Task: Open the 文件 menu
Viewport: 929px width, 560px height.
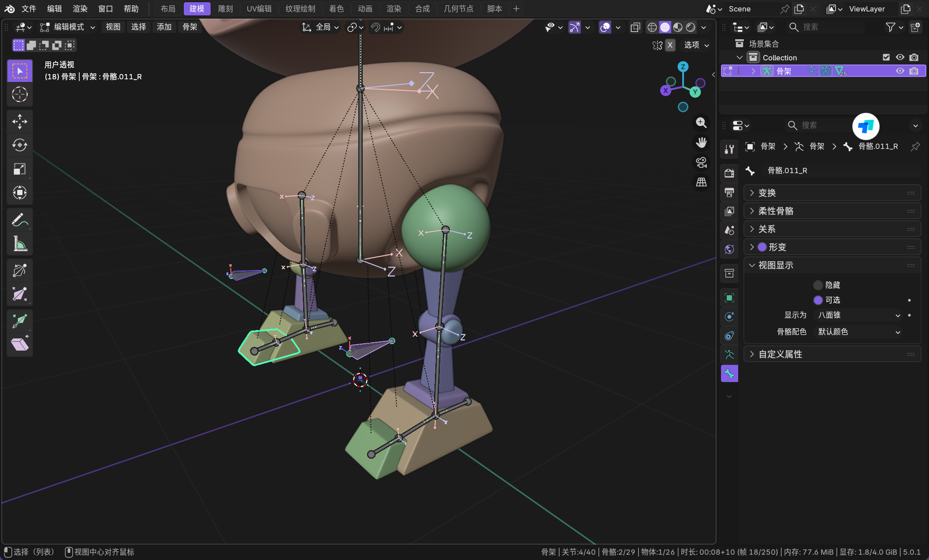Action: [29, 9]
